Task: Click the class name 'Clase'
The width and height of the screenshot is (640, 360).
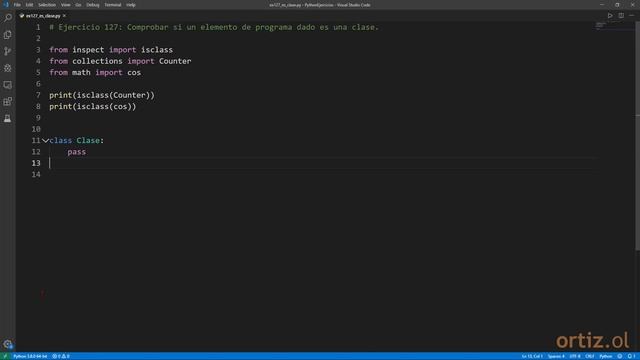Action: pyautogui.click(x=88, y=140)
